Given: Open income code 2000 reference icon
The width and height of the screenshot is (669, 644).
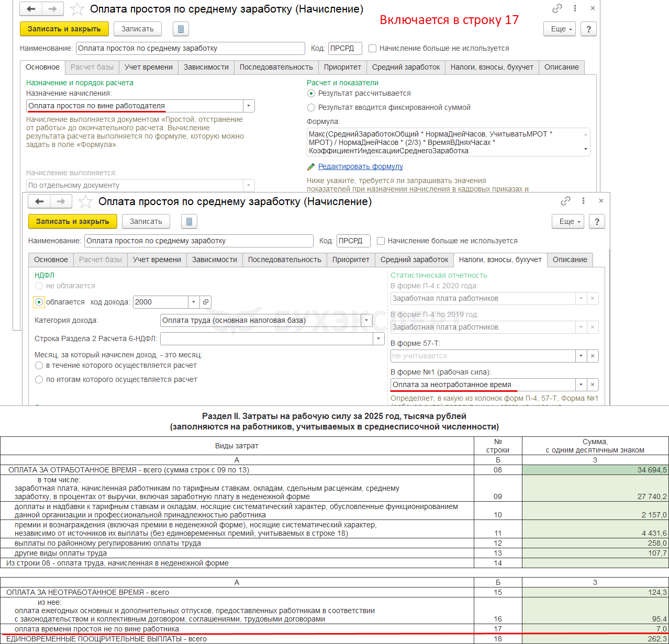Looking at the screenshot, I should click(206, 302).
